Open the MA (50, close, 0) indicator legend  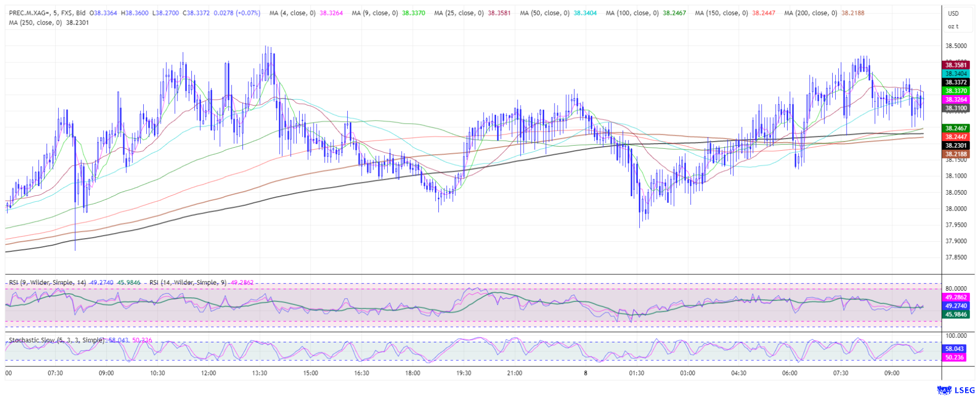pyautogui.click(x=544, y=13)
